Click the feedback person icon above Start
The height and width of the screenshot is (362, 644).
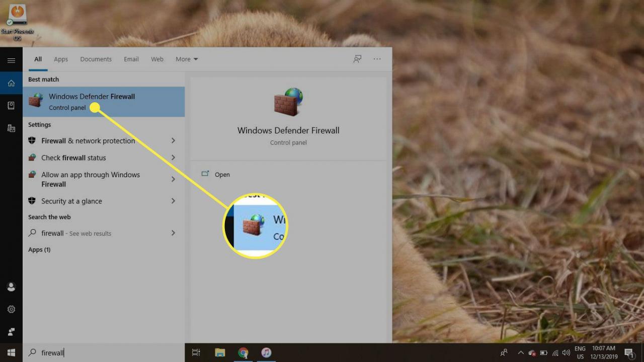(x=11, y=332)
